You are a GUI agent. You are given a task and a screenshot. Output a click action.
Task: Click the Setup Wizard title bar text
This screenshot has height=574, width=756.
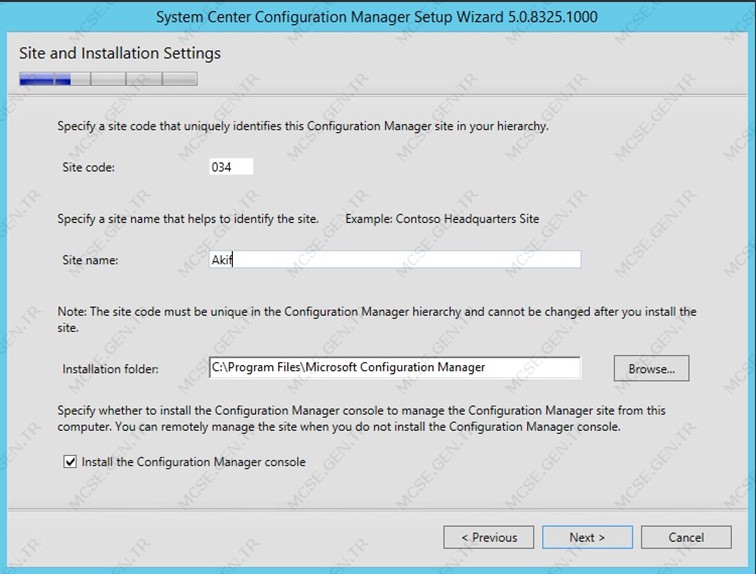pos(377,17)
